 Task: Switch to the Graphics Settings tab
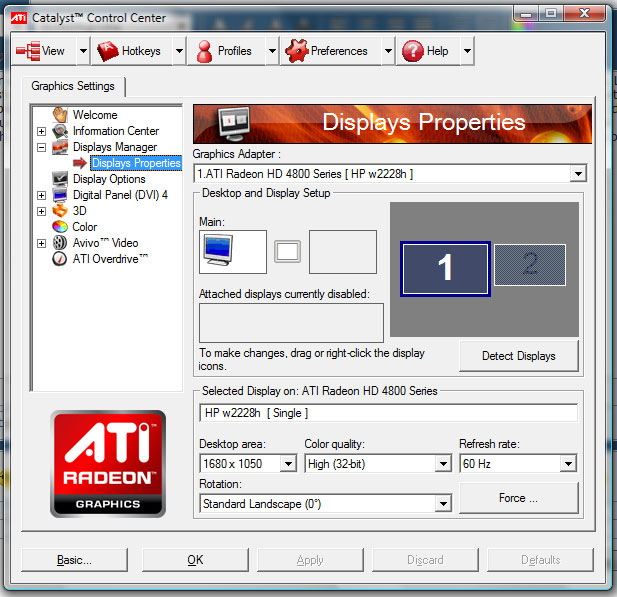click(72, 86)
